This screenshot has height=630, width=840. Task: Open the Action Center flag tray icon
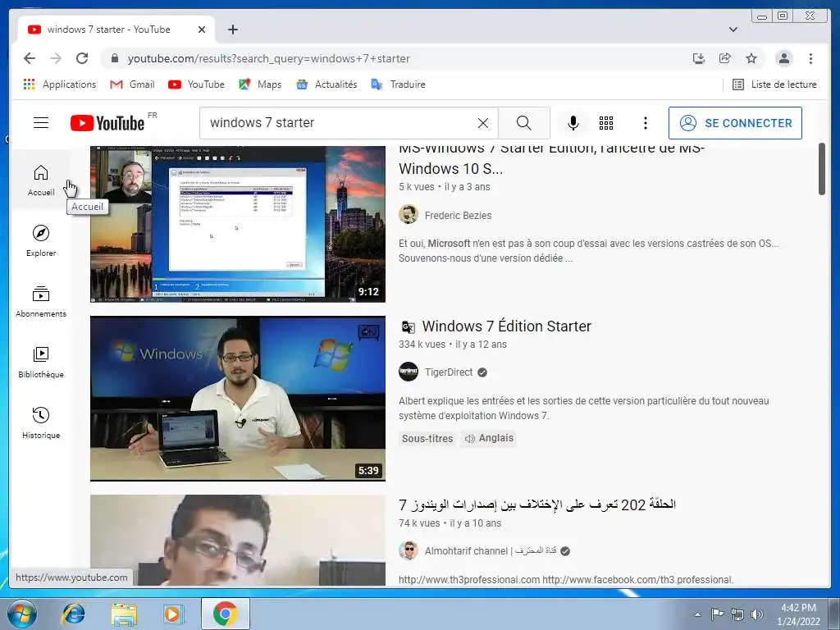point(717,614)
